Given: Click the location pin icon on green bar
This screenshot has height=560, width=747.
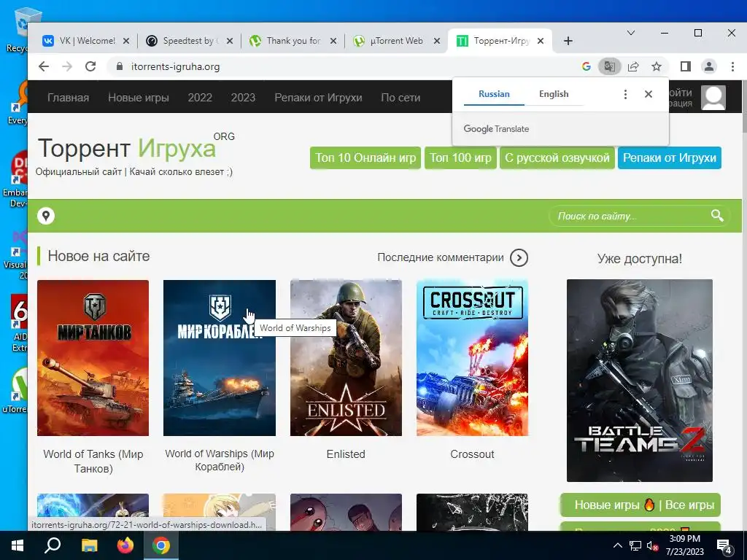Looking at the screenshot, I should [46, 216].
